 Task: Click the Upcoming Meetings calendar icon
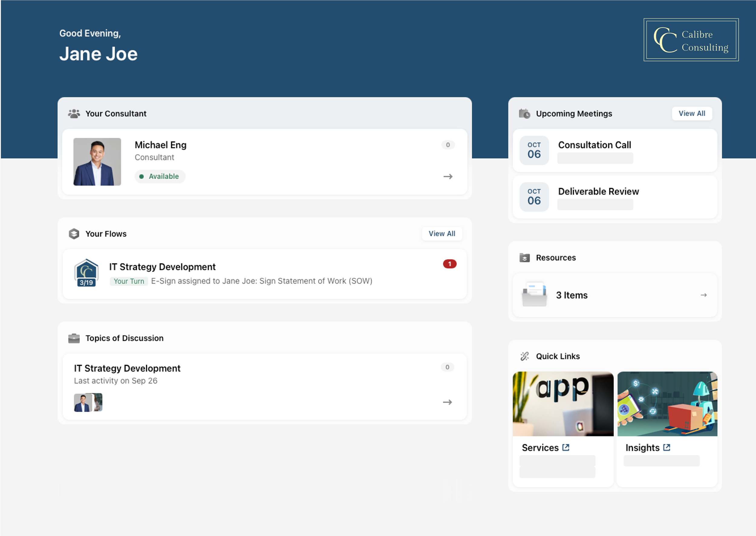pos(524,113)
